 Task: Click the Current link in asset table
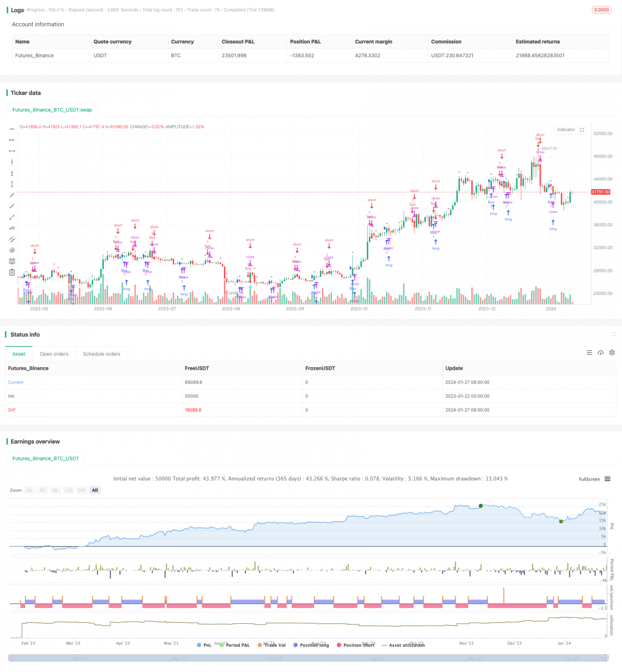pos(15,382)
